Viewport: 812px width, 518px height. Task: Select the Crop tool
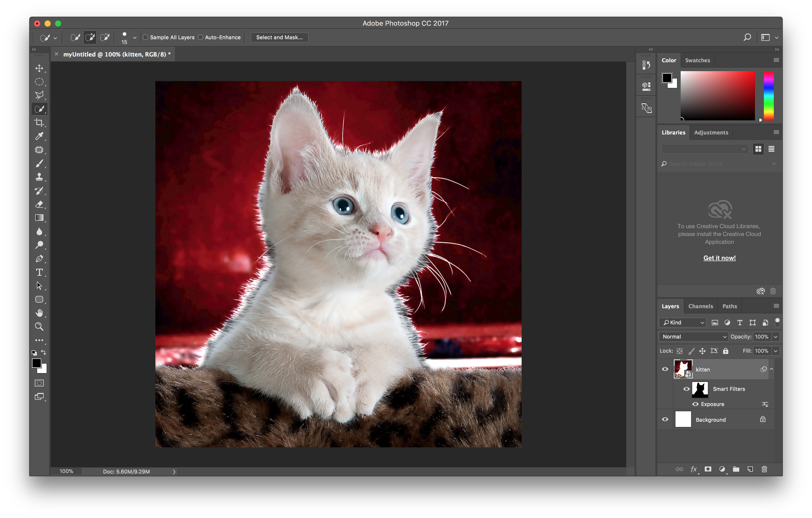click(x=40, y=123)
